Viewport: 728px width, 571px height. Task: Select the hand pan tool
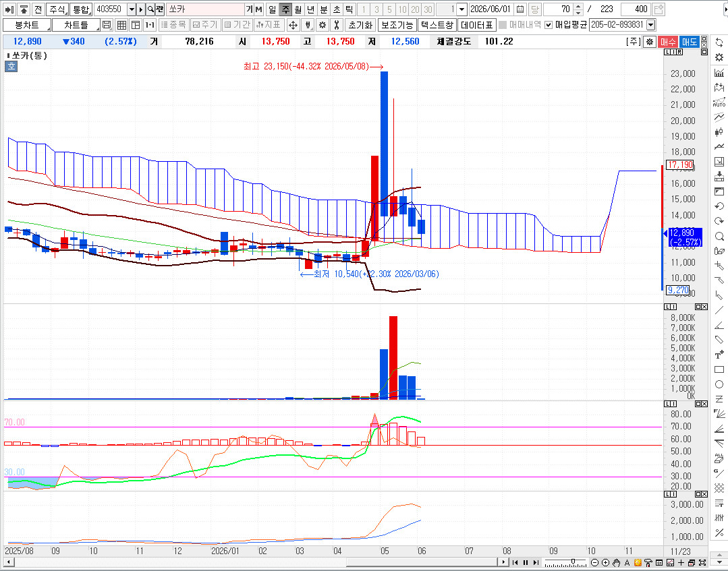617,563
